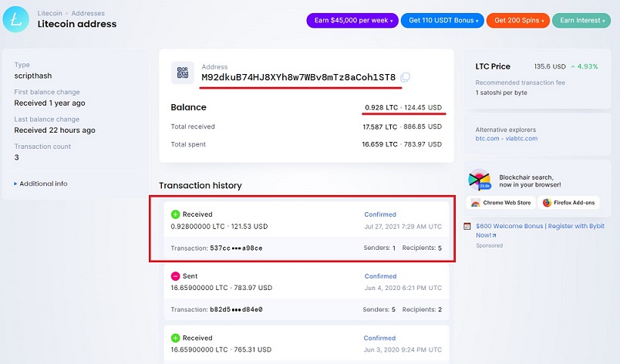
Task: Open the btc.com alternative explorer link
Action: pos(487,138)
